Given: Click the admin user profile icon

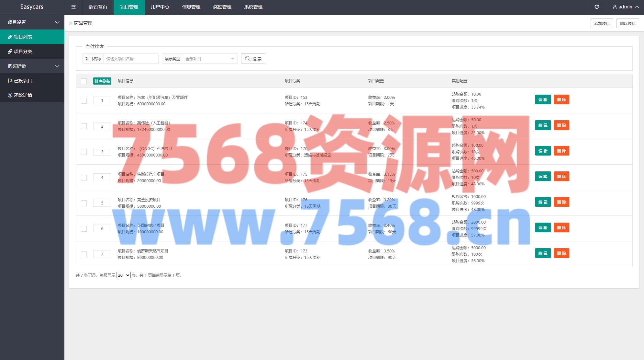Looking at the screenshot, I should 615,7.
